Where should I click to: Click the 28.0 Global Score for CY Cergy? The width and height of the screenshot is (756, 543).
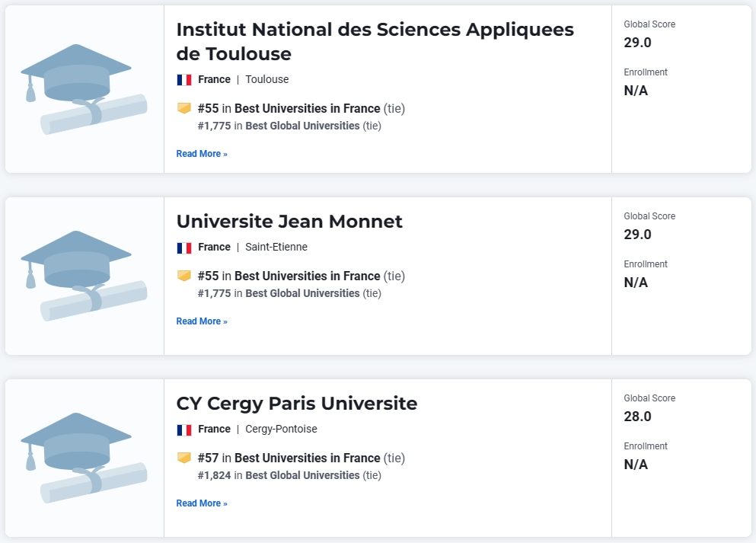637,417
